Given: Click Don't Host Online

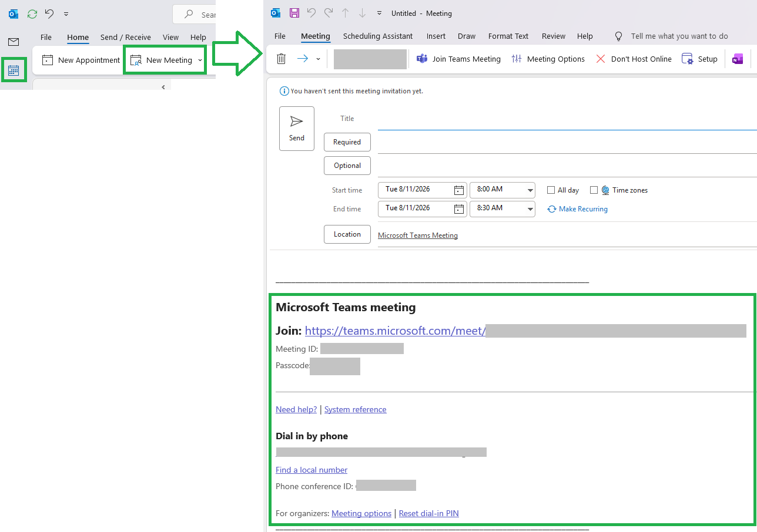Looking at the screenshot, I should click(x=634, y=59).
